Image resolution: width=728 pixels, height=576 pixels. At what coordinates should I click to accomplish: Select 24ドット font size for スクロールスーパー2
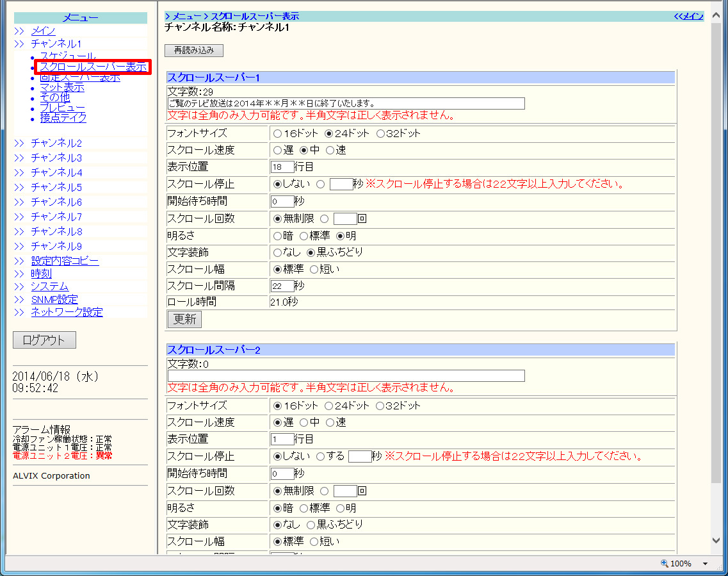pos(328,406)
